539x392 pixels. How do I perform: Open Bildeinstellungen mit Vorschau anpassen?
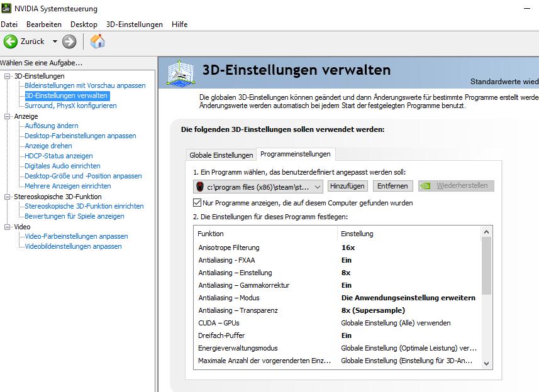(85, 85)
